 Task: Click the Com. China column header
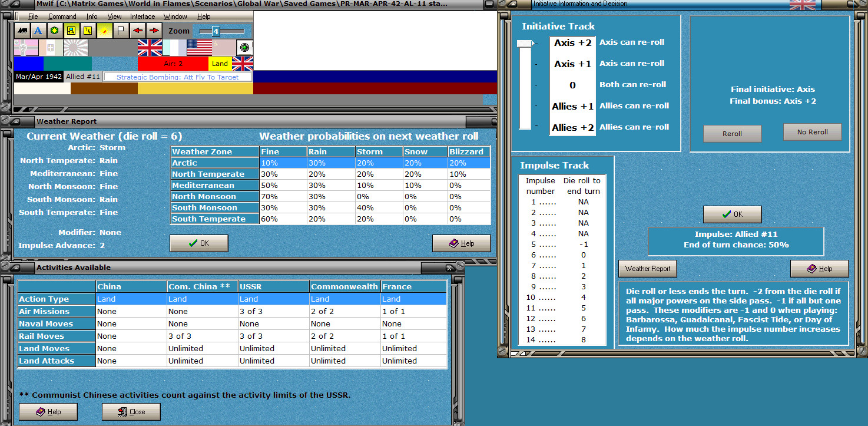[x=203, y=287]
